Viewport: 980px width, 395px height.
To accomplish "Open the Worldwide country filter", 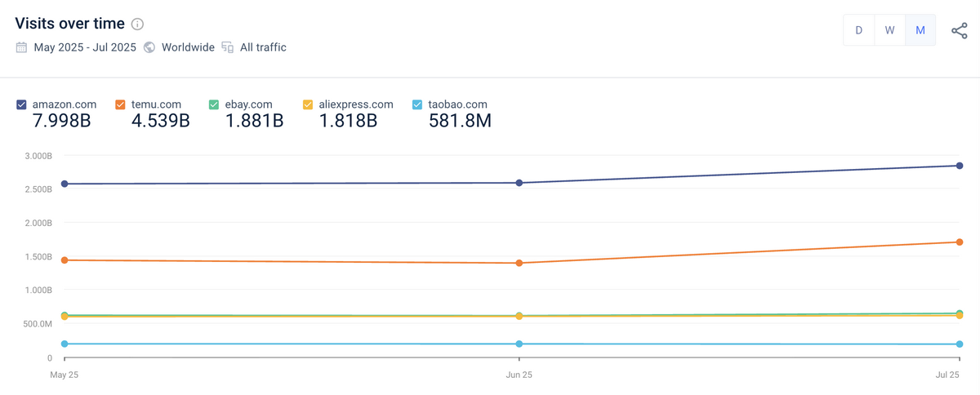I will click(x=188, y=47).
